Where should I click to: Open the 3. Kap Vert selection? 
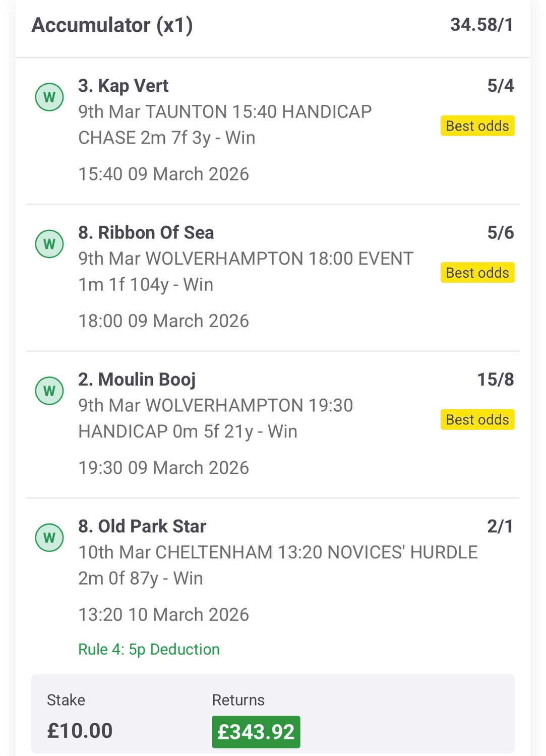click(123, 86)
